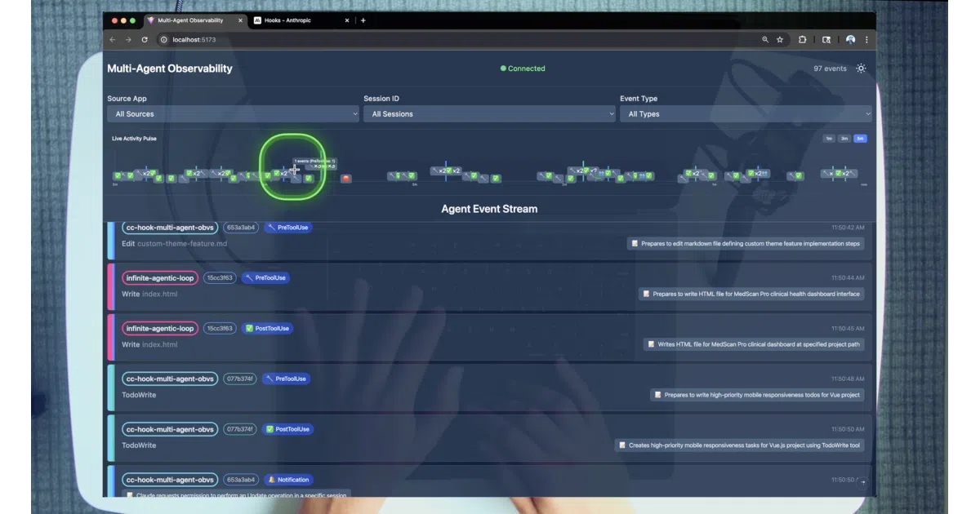
Task: Click cc-hook-multi-agent-obvs badge in 11:50:48 AM row
Action: pos(170,379)
